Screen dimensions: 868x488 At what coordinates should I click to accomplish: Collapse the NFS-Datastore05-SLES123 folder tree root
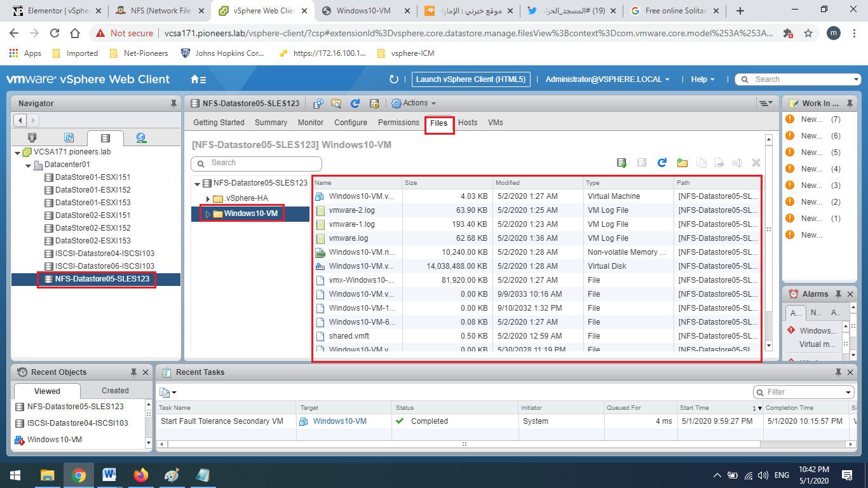pos(197,184)
